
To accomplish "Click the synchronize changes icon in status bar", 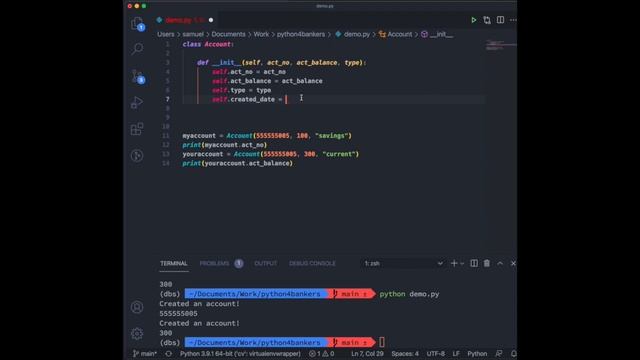I will [168, 353].
